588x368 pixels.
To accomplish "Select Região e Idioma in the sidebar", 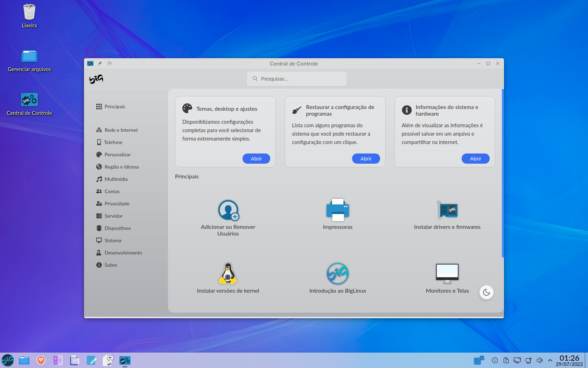I will pyautogui.click(x=117, y=167).
